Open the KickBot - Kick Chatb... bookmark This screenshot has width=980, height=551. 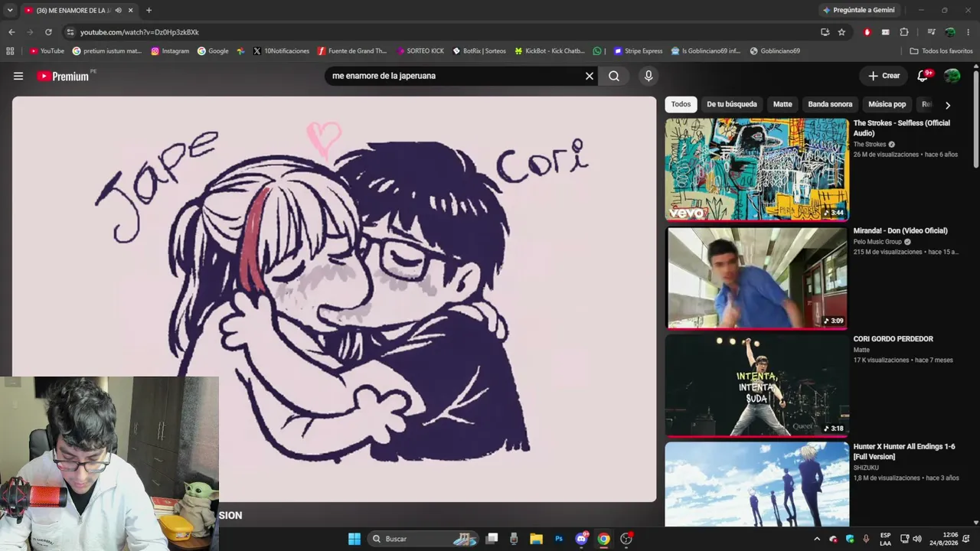[x=550, y=51]
